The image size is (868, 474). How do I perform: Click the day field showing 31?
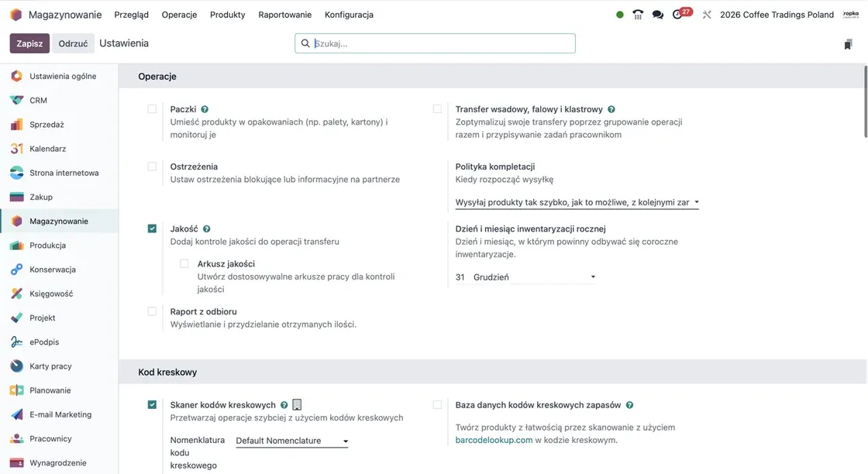coord(460,277)
